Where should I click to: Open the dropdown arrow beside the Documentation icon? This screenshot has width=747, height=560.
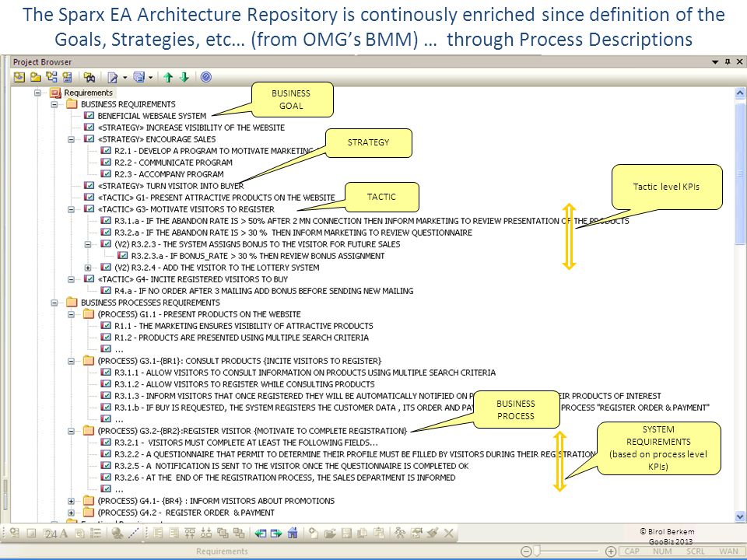point(124,77)
